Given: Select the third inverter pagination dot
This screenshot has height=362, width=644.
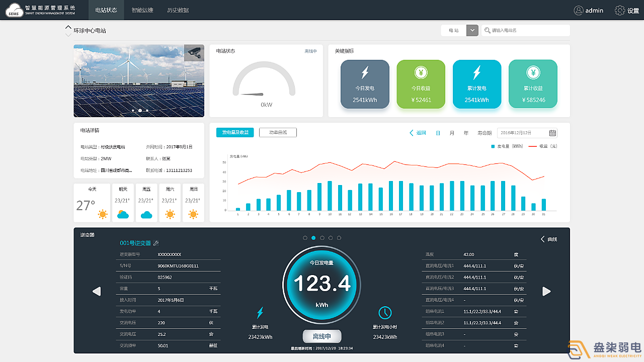Looking at the screenshot, I should click(322, 238).
